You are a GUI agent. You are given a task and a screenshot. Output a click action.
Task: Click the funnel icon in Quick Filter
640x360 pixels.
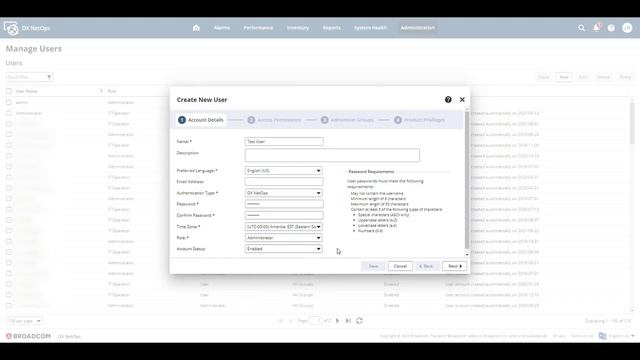(x=49, y=77)
